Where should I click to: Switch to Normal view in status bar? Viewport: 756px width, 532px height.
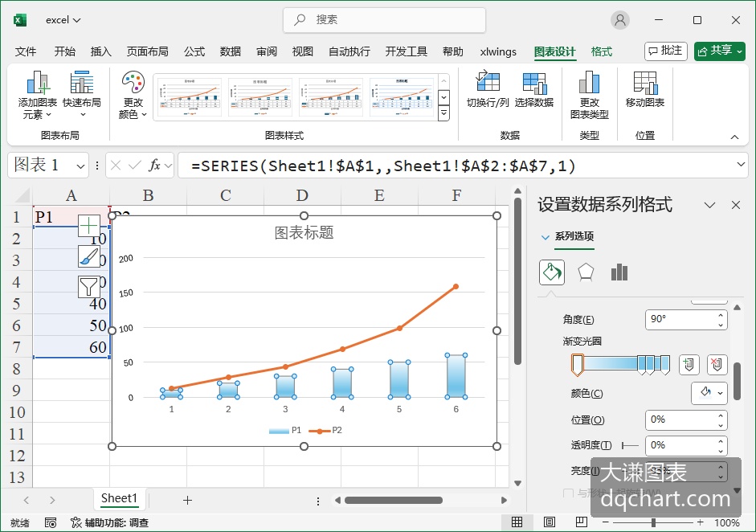[x=517, y=522]
